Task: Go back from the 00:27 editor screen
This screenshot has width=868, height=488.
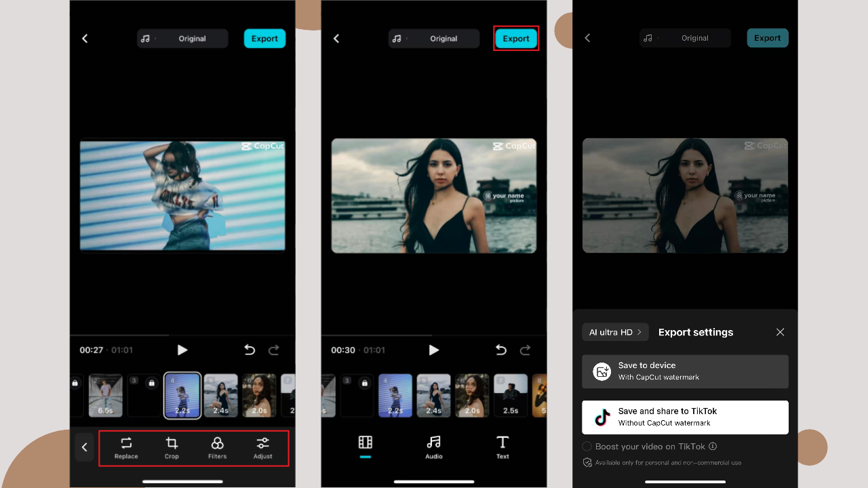Action: click(x=85, y=39)
